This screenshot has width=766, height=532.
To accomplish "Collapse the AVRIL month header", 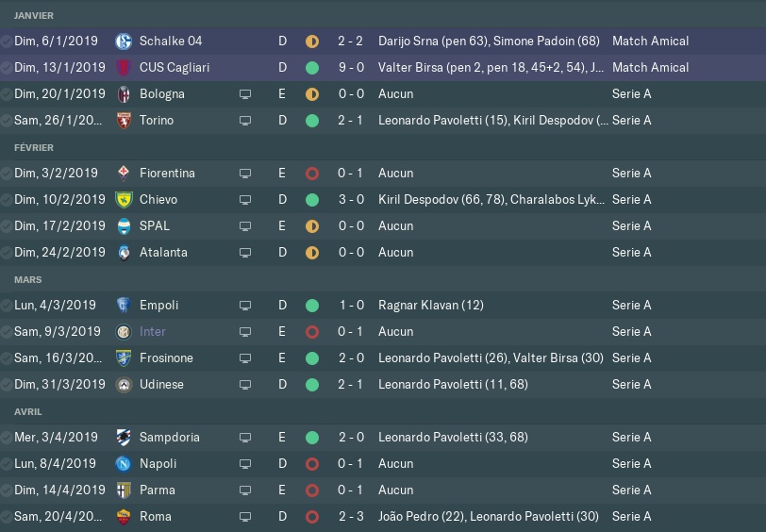I will [x=28, y=412].
